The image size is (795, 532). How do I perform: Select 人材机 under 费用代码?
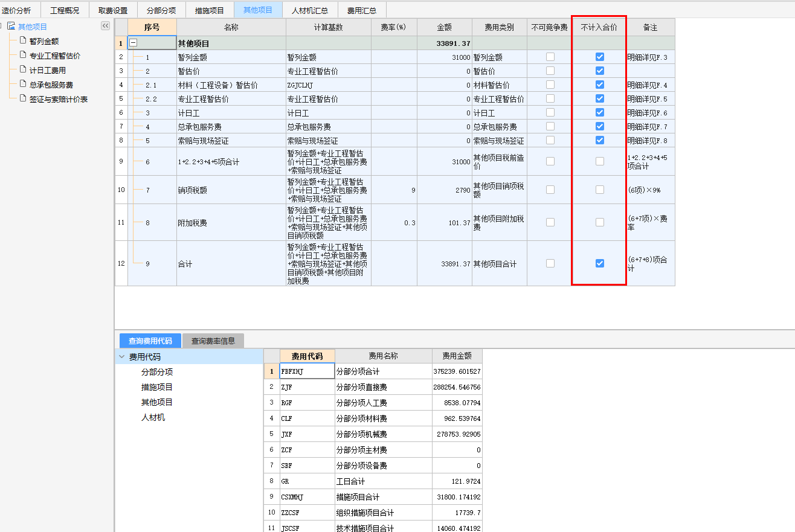[x=153, y=417]
